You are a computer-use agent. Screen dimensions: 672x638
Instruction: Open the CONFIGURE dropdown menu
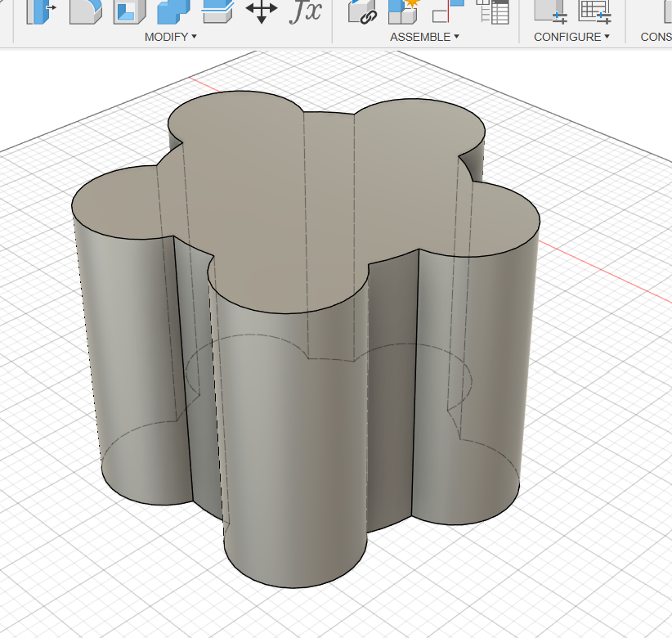(x=571, y=37)
